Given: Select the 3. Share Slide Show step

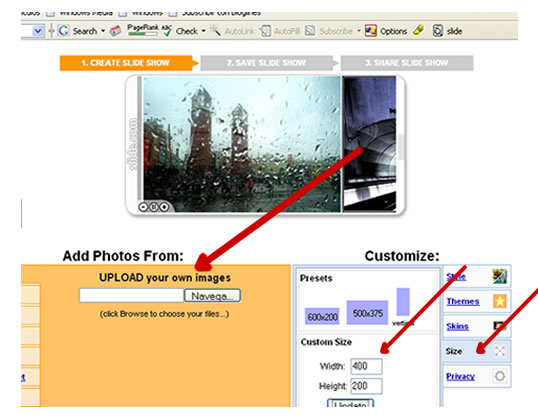Looking at the screenshot, I should [407, 63].
